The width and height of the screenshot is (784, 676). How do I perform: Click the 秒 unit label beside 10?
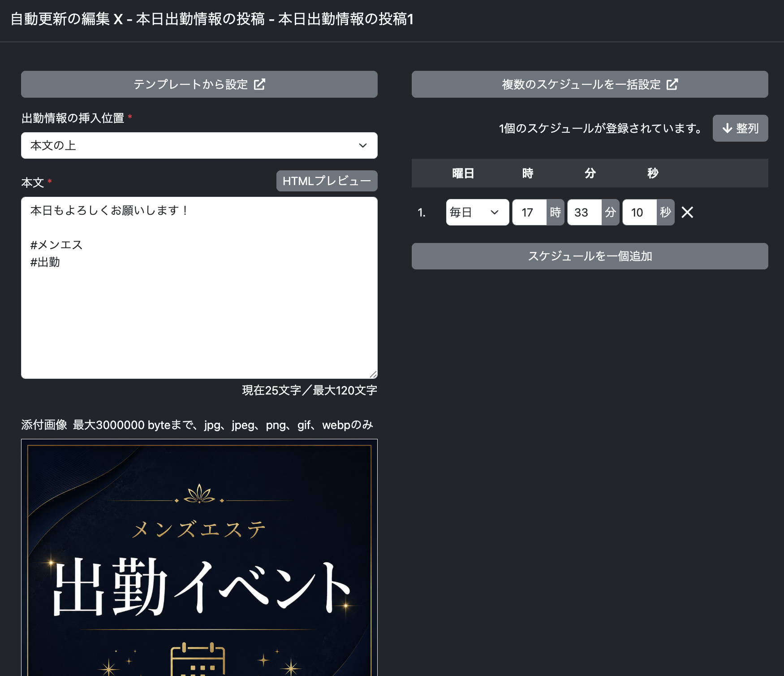coord(665,212)
